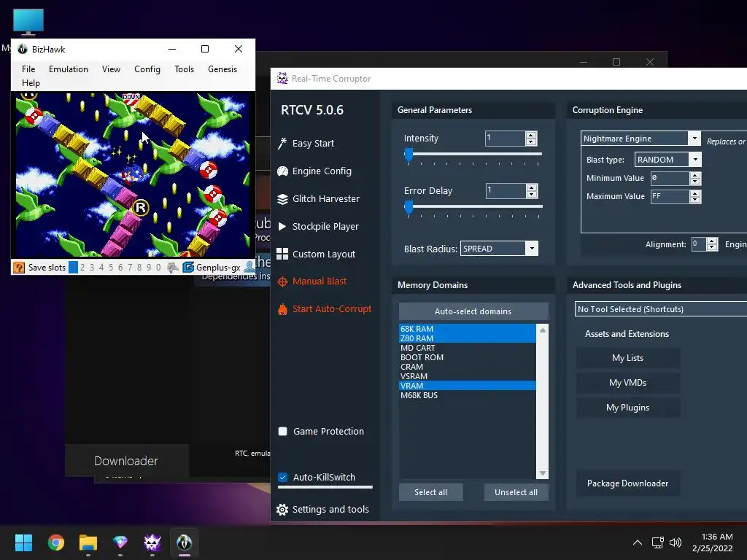
Task: Click Select all domains button
Action: click(x=430, y=492)
